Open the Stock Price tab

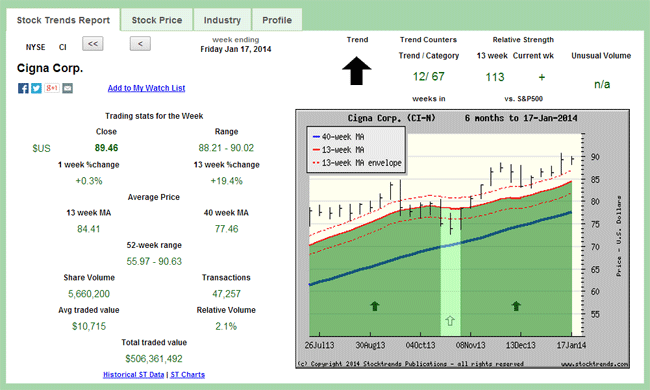click(157, 20)
